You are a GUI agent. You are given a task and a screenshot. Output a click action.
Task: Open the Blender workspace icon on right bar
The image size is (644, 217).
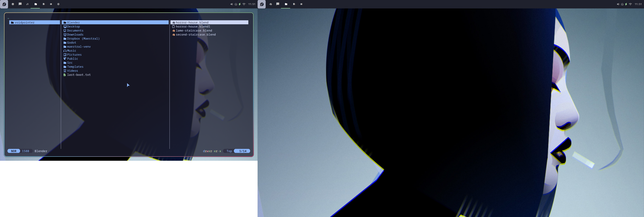[x=270, y=4]
